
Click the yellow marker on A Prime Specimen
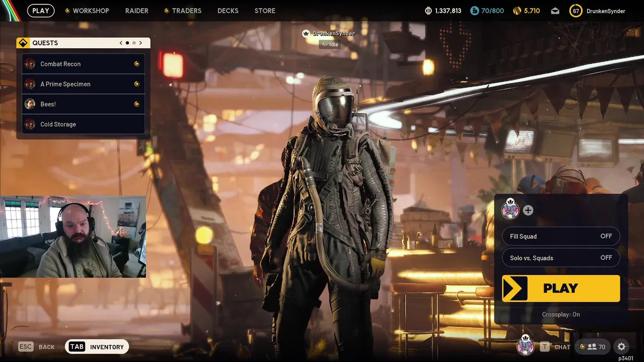click(x=136, y=84)
